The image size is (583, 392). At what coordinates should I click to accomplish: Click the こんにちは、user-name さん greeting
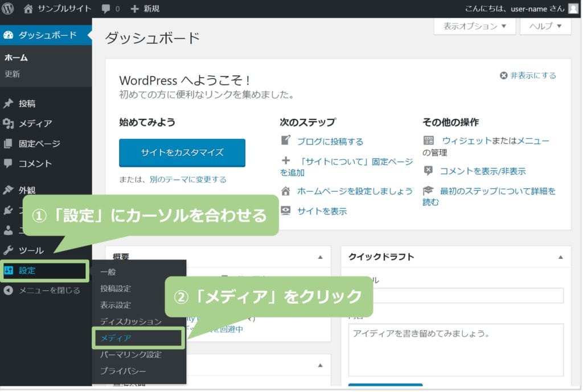(x=515, y=9)
